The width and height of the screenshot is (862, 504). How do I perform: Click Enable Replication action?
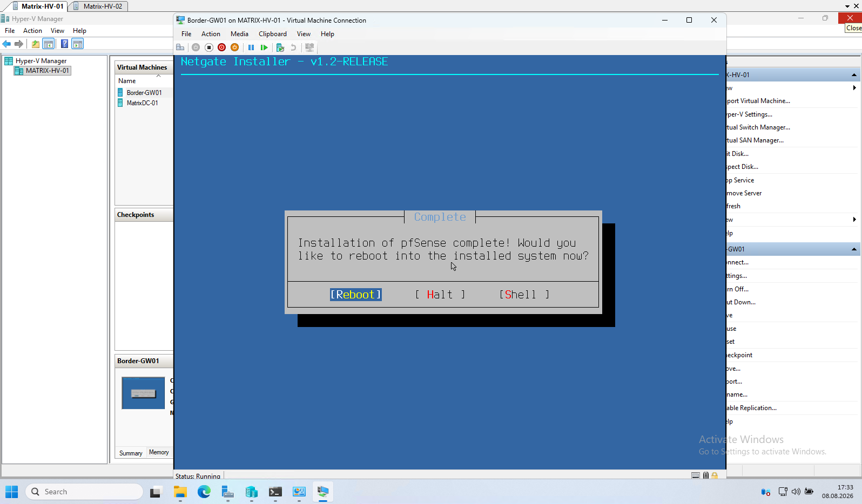click(751, 408)
